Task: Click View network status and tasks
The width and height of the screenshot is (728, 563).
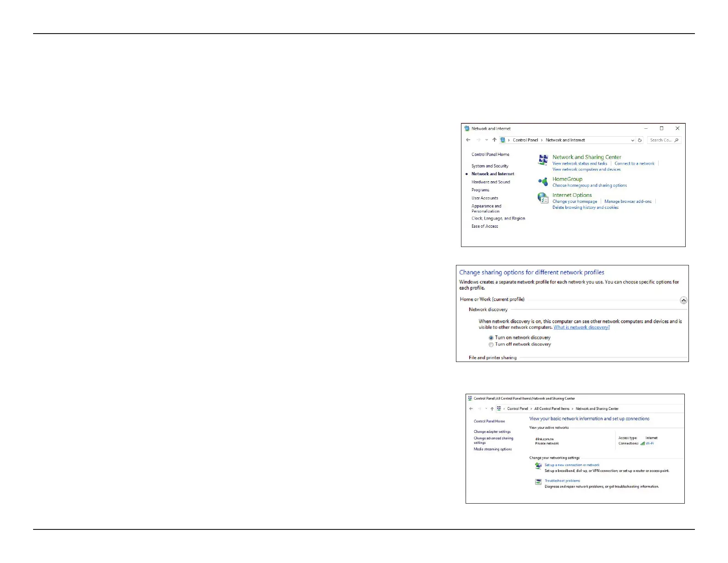Action: tap(580, 164)
